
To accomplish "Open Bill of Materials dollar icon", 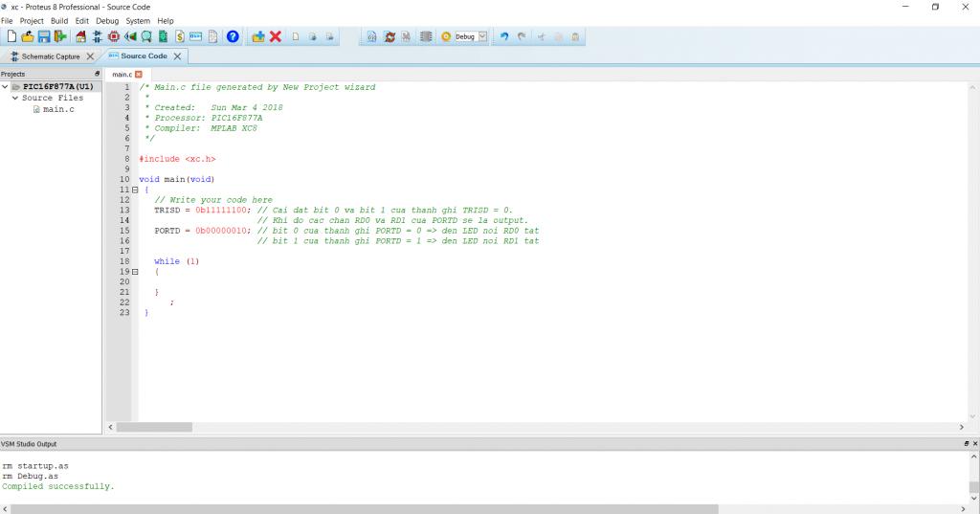I will (179, 37).
